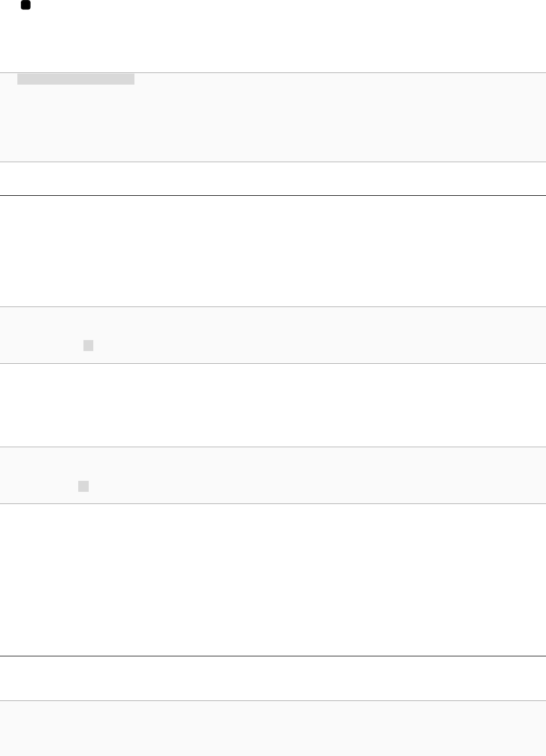Click the black rounded square icon
The width and height of the screenshot is (546, 756).
[x=26, y=5]
